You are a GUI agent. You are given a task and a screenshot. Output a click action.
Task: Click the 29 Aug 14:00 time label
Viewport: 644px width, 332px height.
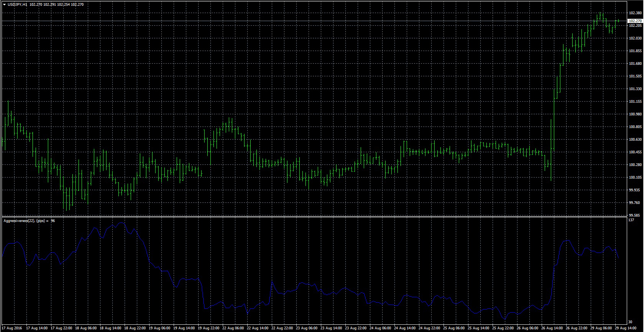click(x=626, y=329)
